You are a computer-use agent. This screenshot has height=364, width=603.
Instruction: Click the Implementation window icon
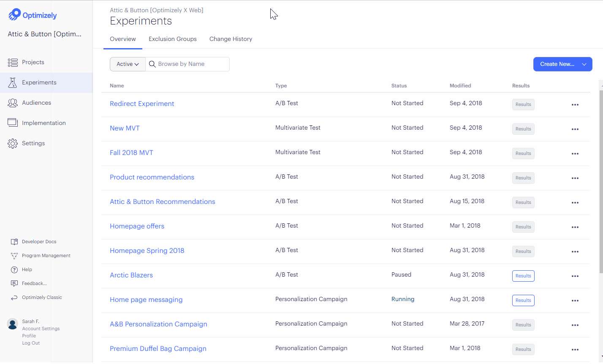(13, 122)
